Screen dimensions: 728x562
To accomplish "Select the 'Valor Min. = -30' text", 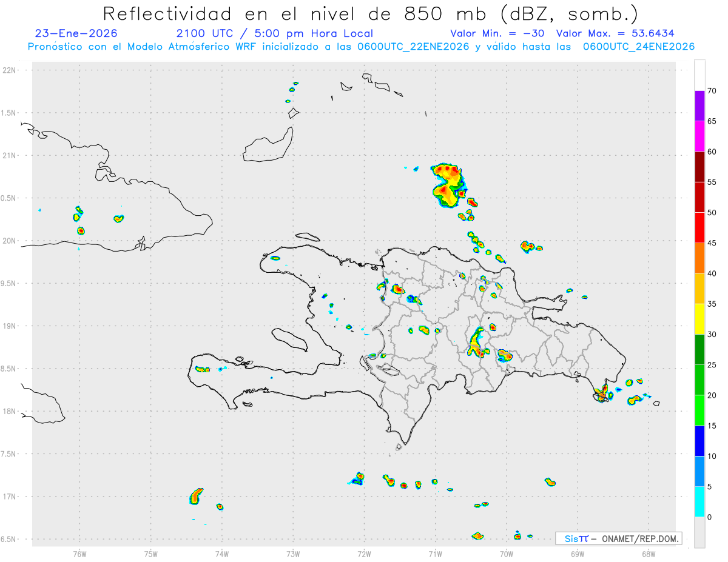I will pyautogui.click(x=497, y=33).
